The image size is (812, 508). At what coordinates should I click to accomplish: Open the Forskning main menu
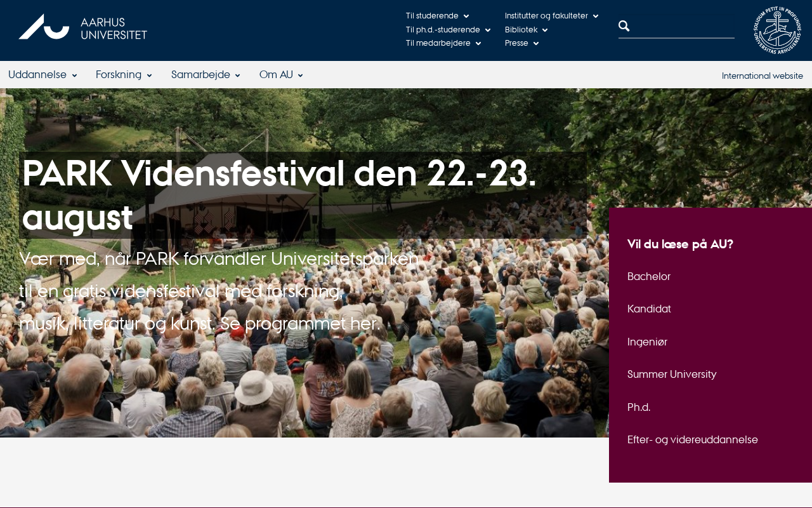124,75
